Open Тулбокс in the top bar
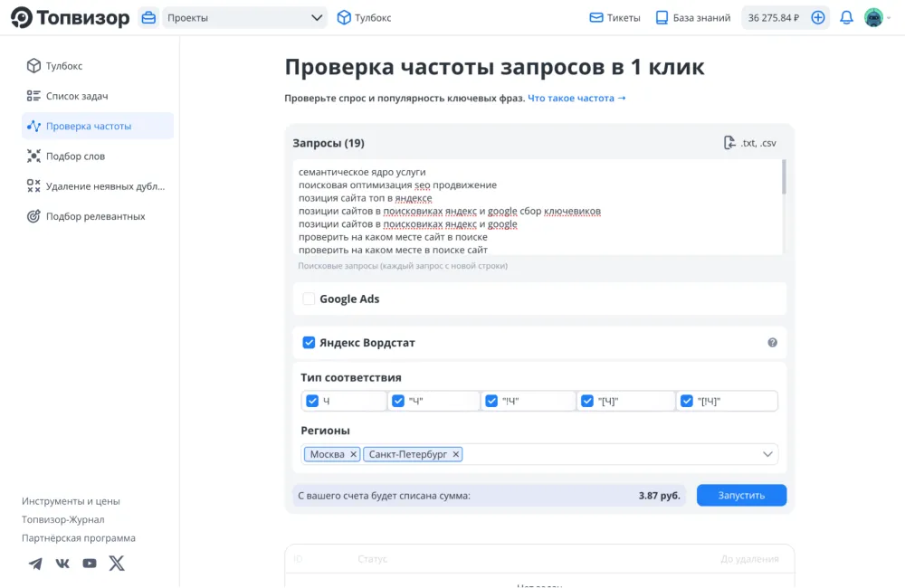The image size is (905, 588). [x=364, y=18]
